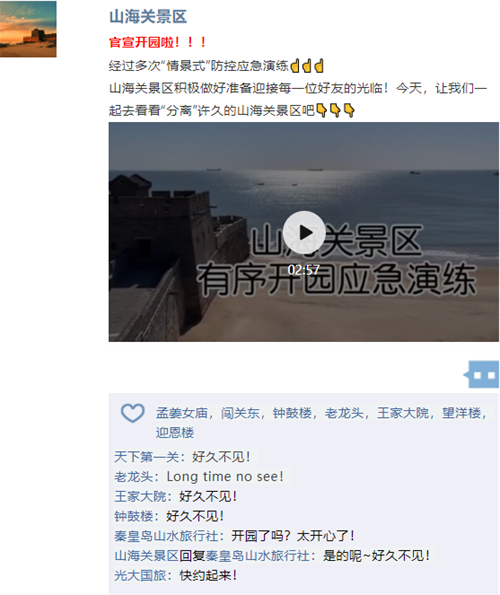Open the comment bubble with two dots
This screenshot has width=500, height=595.
(x=482, y=375)
